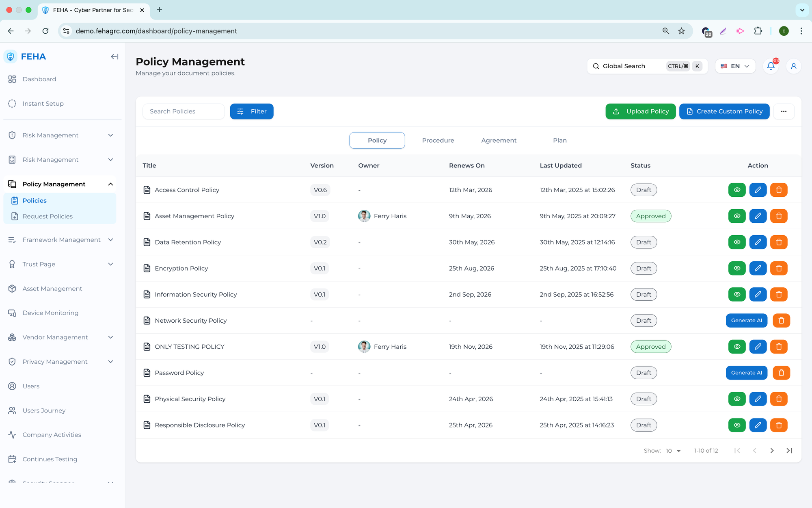Collapse the sidebar with the arrow icon

tap(114, 56)
